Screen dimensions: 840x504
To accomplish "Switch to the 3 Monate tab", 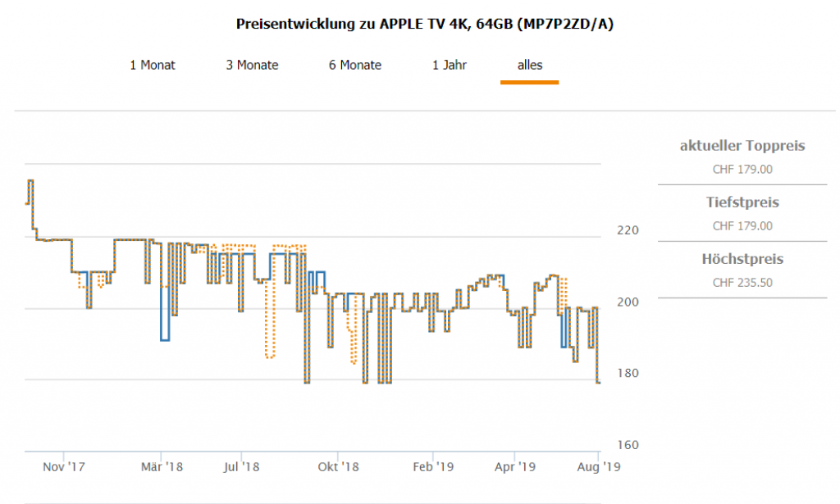I will coord(252,66).
